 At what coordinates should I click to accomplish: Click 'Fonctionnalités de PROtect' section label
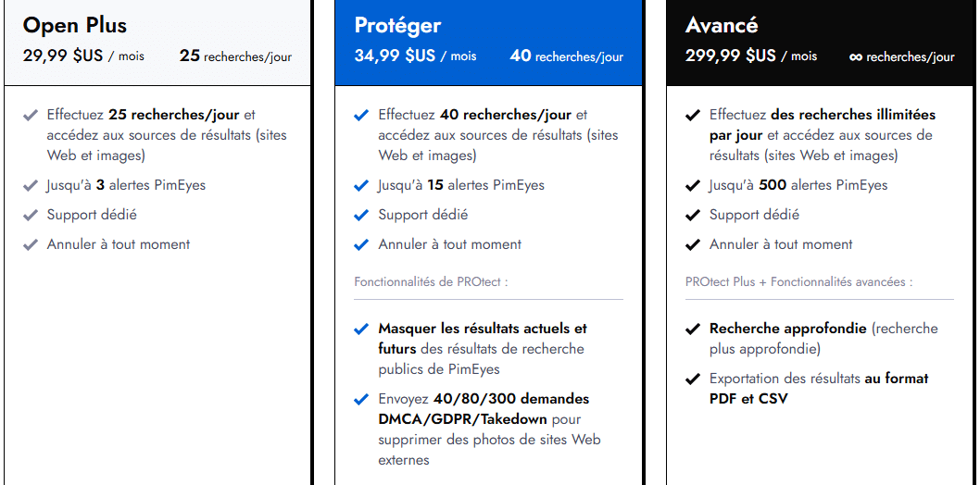(432, 281)
